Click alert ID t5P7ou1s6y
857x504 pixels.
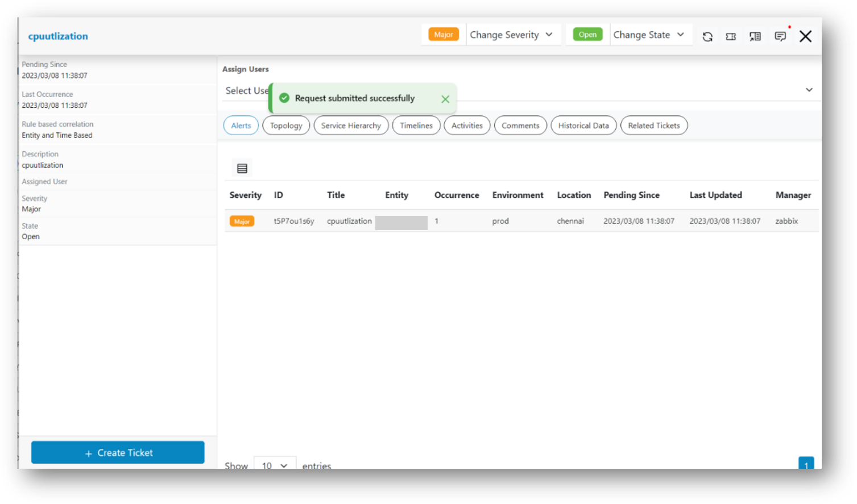click(294, 221)
